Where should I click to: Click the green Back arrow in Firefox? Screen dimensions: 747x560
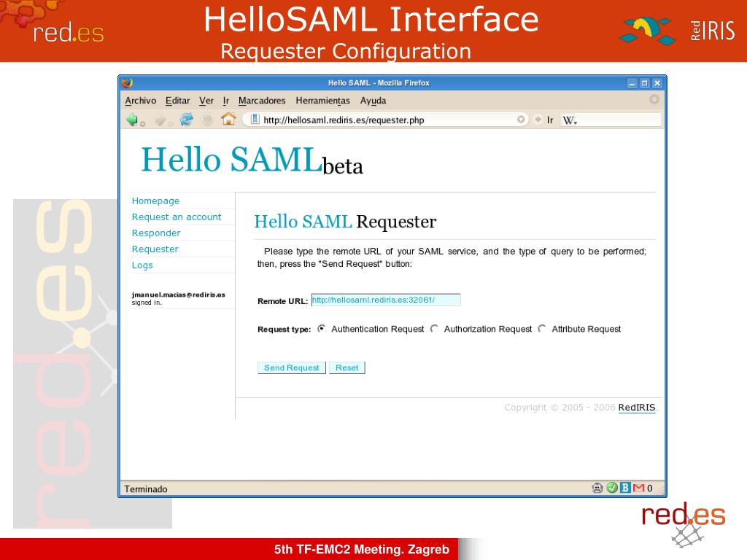(x=131, y=120)
